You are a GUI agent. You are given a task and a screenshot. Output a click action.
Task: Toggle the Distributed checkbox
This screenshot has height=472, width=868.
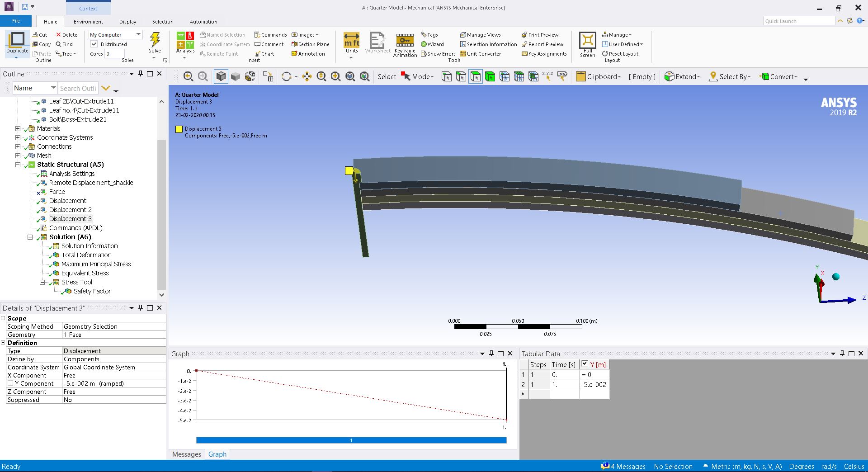coord(94,44)
